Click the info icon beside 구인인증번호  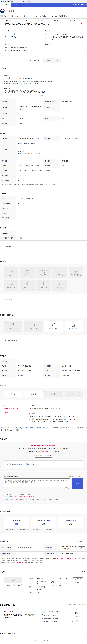[53, 553]
